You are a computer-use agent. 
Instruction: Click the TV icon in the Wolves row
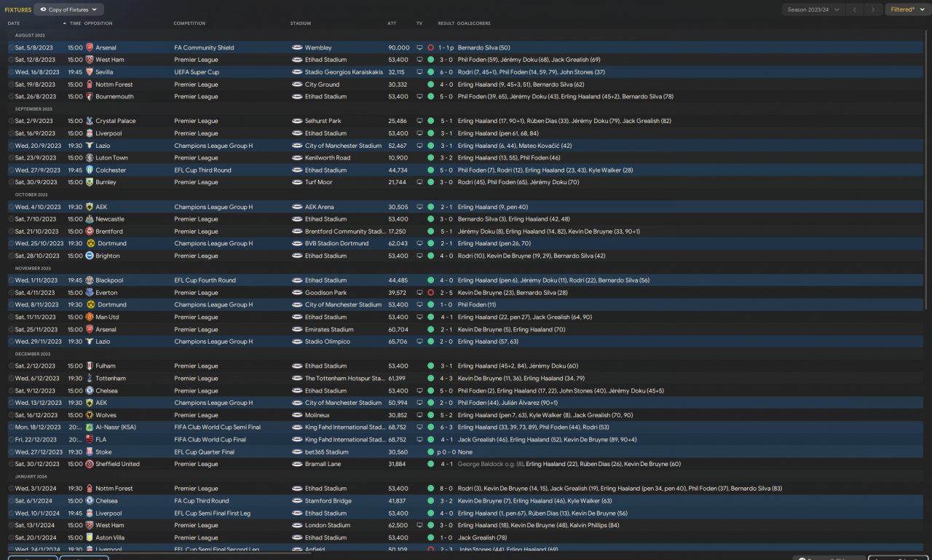tap(419, 415)
